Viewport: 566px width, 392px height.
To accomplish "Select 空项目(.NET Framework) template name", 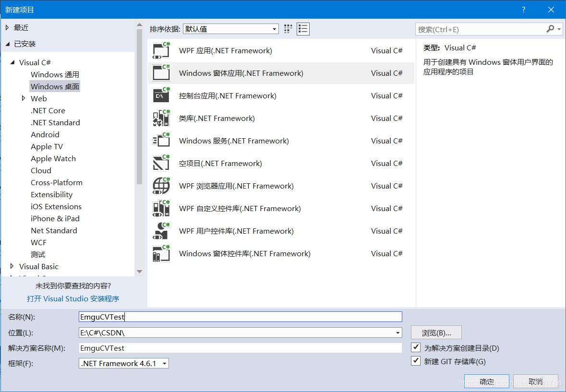I will (220, 163).
